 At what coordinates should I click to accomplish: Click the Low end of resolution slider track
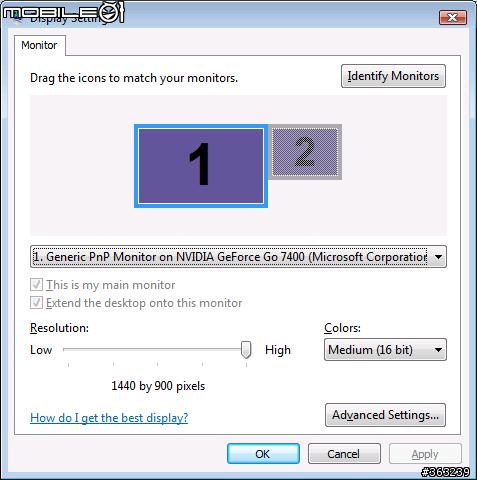coord(68,349)
